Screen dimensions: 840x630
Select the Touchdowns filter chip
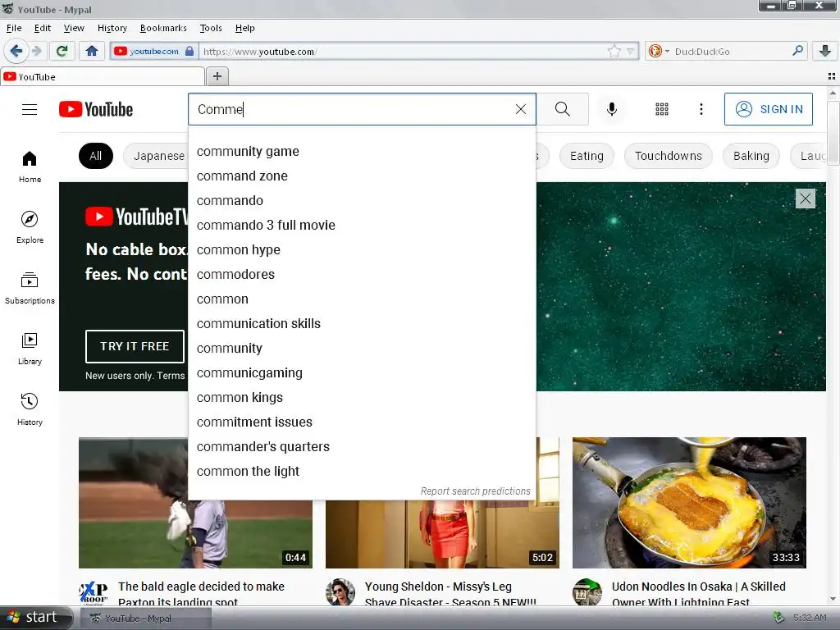(x=668, y=156)
